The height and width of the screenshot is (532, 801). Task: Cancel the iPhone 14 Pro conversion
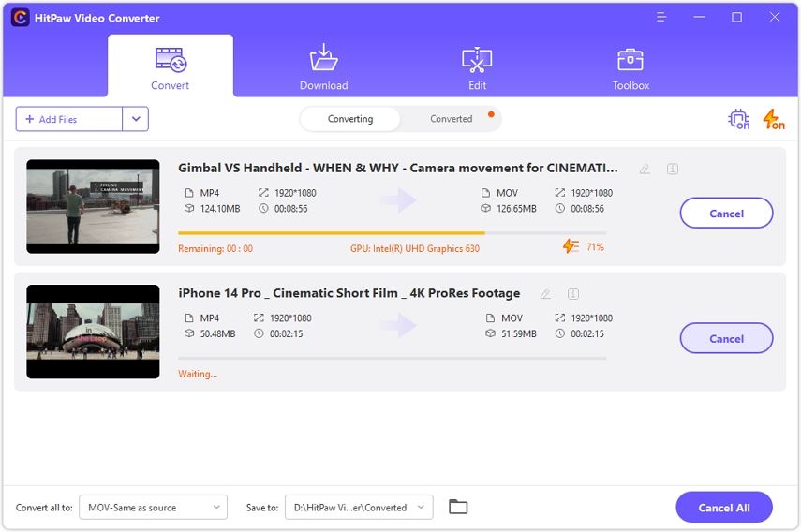coord(726,338)
